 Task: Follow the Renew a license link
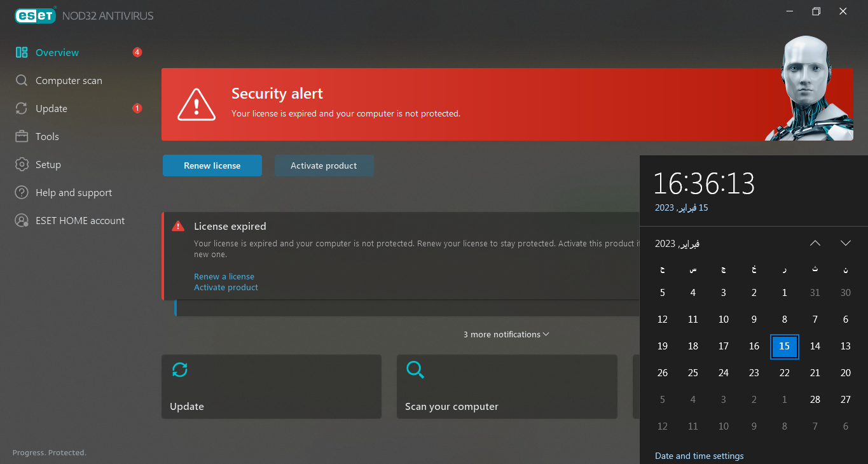point(224,276)
